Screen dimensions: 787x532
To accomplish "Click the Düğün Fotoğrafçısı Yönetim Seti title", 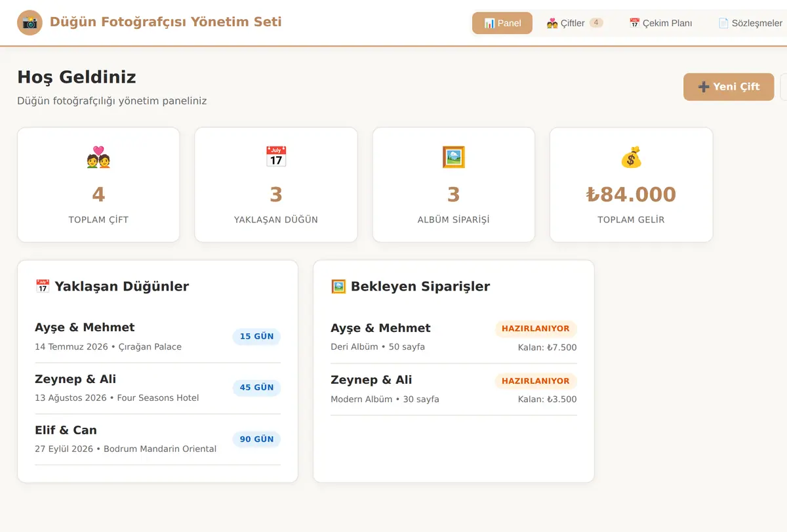I will (x=166, y=22).
